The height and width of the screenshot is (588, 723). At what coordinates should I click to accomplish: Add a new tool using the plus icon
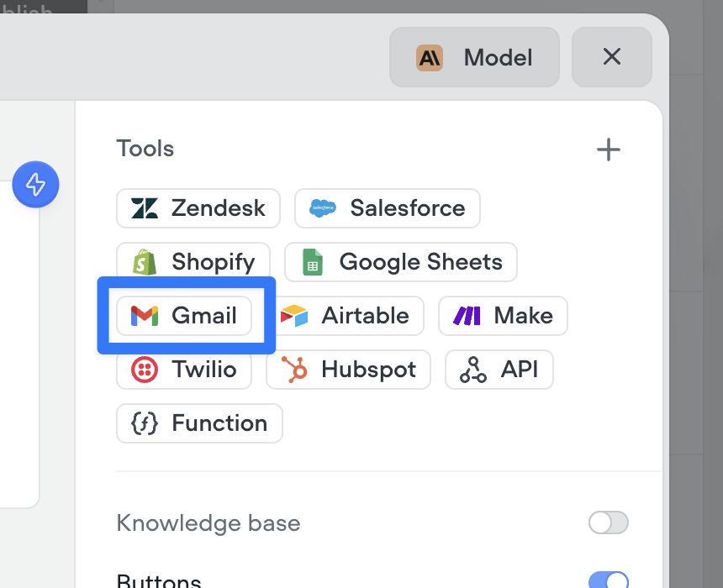point(608,149)
